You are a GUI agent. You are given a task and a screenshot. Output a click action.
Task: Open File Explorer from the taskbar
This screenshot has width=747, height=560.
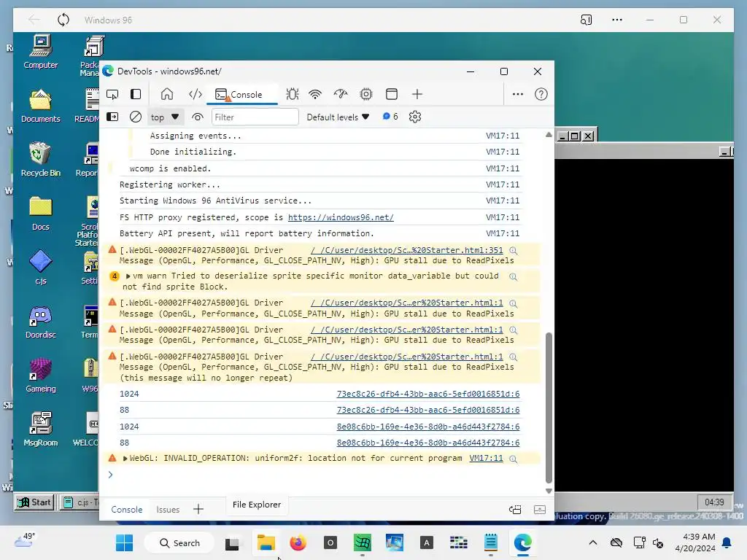coord(266,542)
